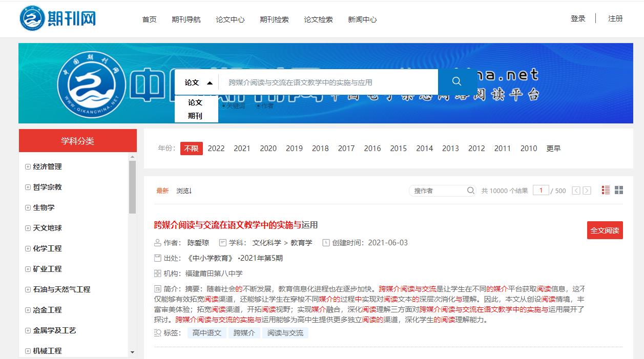
Task: Click the 搜作者 author search field
Action: pyautogui.click(x=438, y=191)
